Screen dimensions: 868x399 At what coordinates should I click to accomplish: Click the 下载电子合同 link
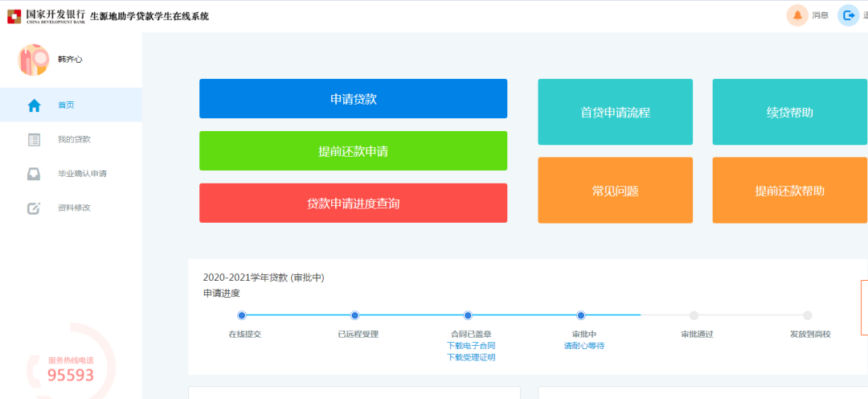pos(471,346)
